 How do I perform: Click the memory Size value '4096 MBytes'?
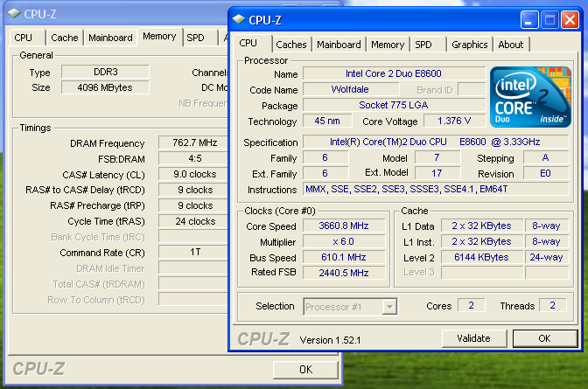[x=105, y=87]
